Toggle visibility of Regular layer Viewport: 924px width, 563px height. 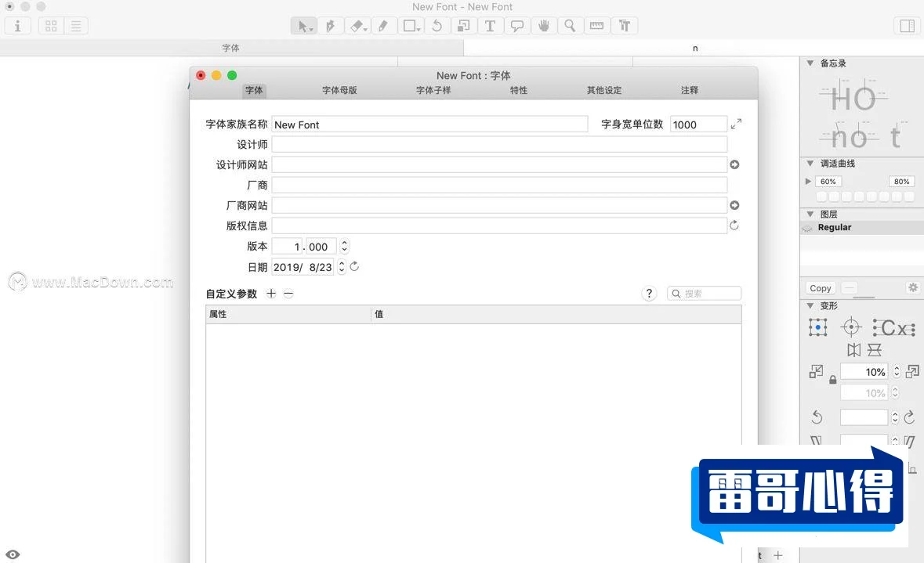click(x=807, y=228)
